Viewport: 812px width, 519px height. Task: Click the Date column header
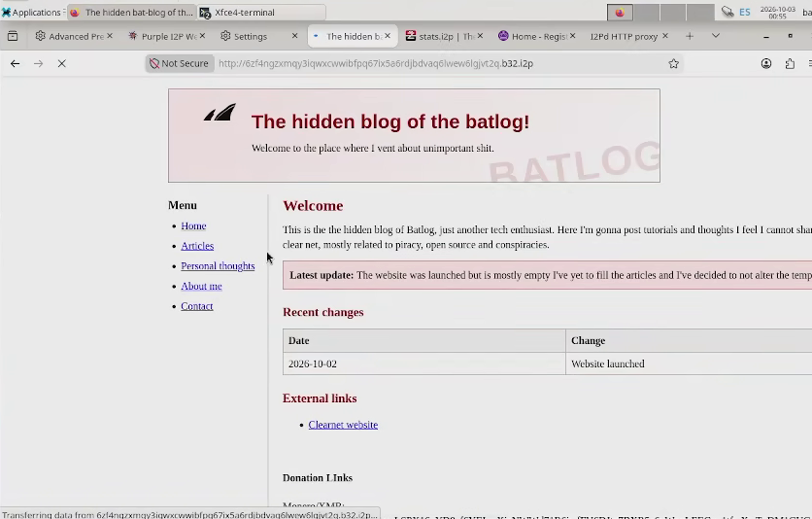pyautogui.click(x=424, y=341)
